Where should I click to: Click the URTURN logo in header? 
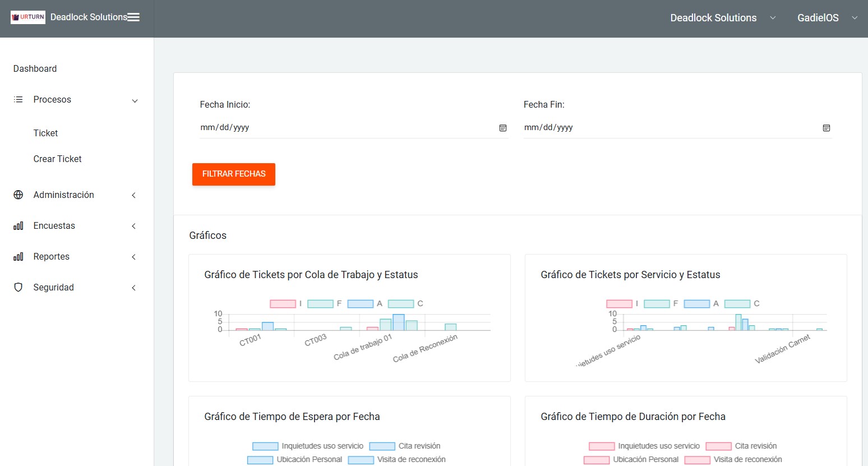click(x=28, y=17)
